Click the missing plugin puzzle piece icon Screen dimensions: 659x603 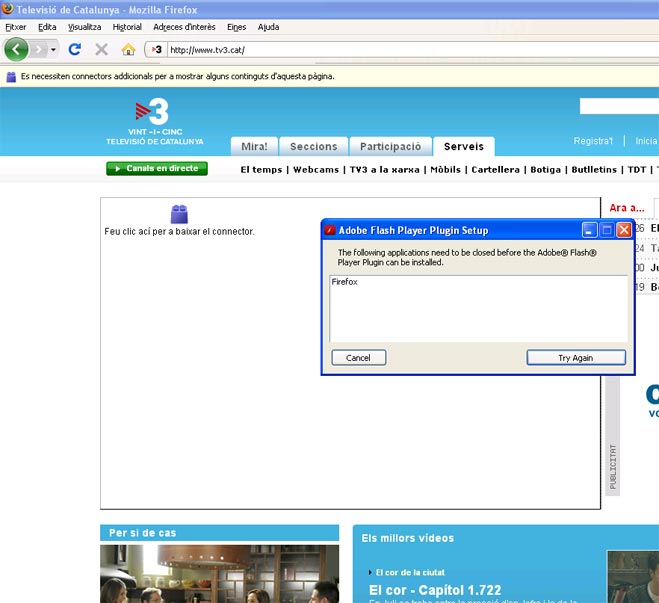click(179, 214)
